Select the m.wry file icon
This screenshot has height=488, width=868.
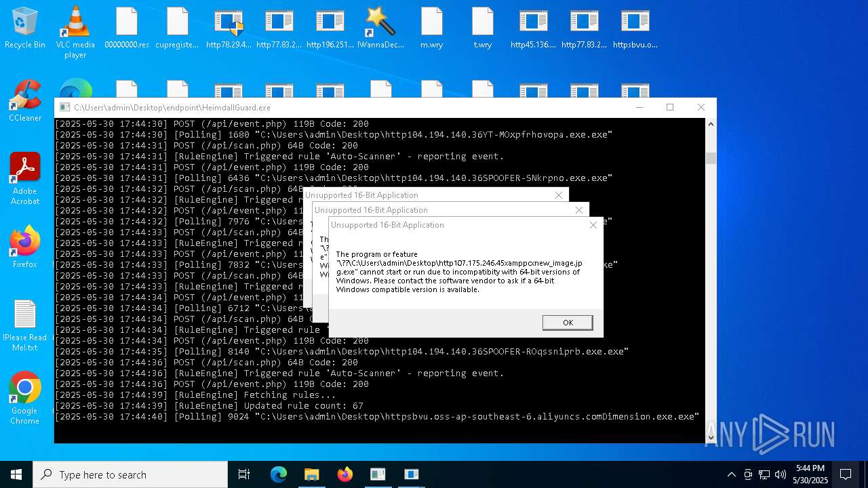point(431,28)
